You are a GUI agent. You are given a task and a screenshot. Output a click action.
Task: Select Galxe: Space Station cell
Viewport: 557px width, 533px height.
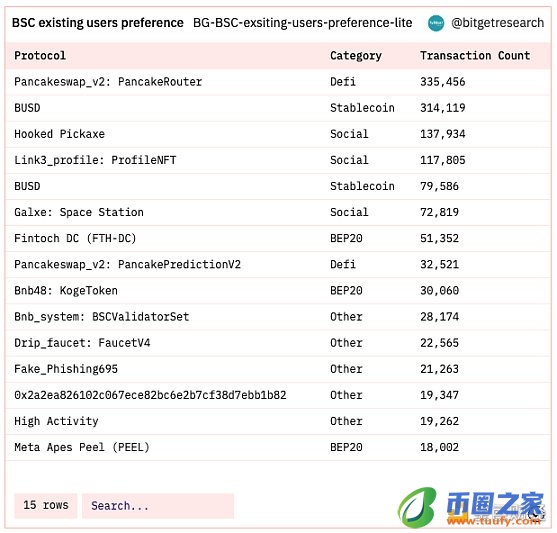click(x=79, y=212)
